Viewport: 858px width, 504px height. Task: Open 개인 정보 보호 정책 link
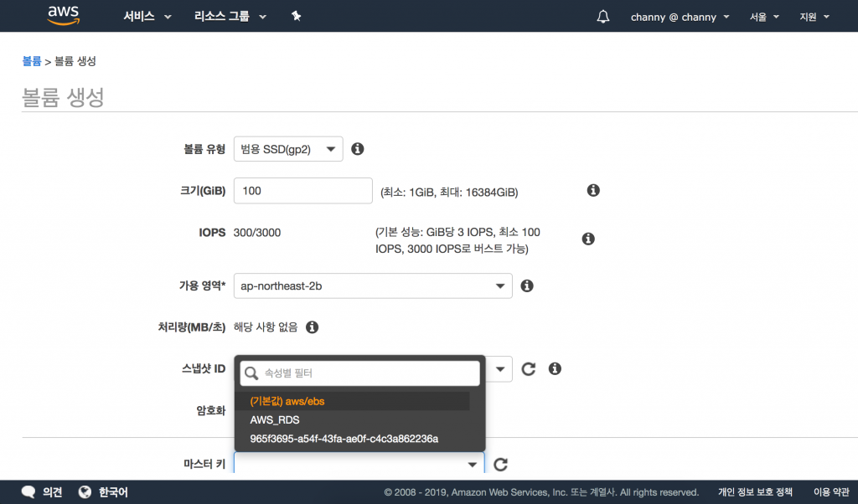[x=755, y=492]
